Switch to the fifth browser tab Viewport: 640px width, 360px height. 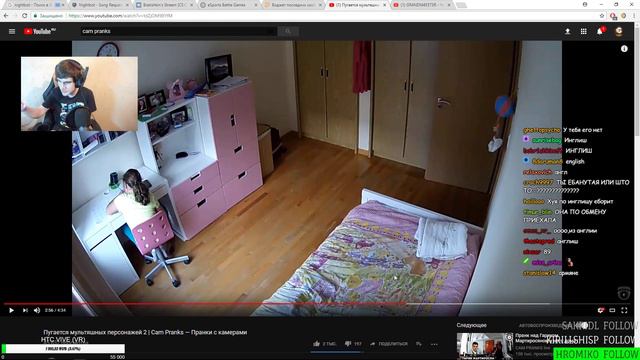pyautogui.click(x=292, y=5)
